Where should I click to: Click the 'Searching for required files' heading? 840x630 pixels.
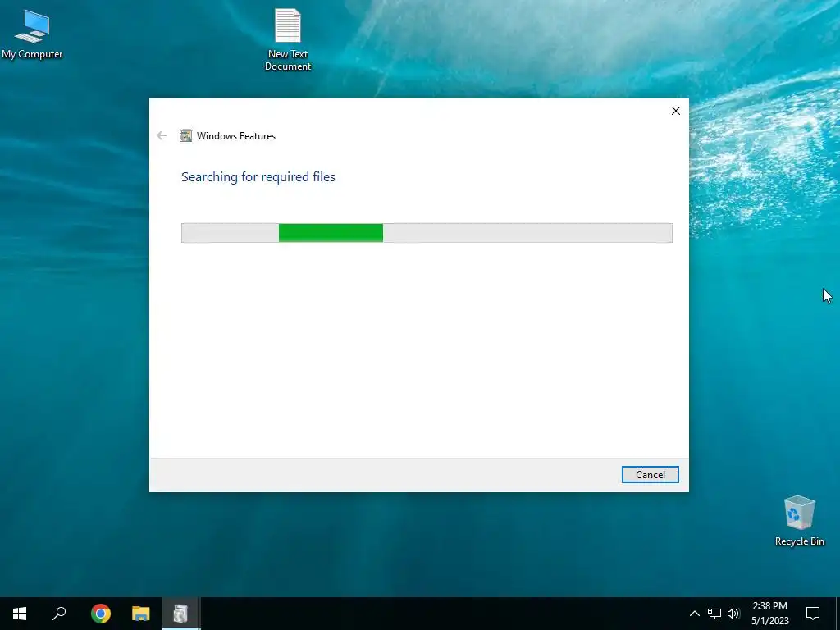click(258, 177)
